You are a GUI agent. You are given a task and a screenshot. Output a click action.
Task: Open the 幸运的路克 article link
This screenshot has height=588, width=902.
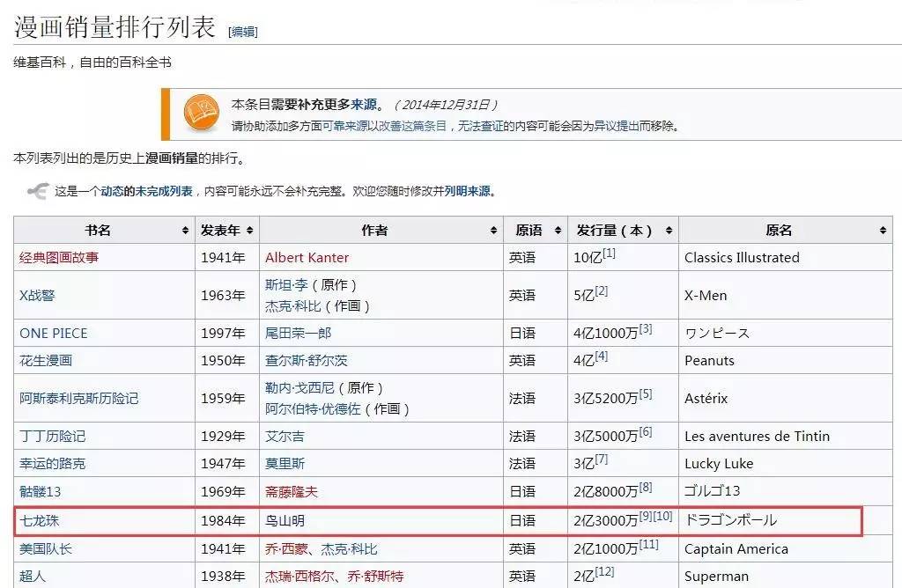(x=52, y=463)
